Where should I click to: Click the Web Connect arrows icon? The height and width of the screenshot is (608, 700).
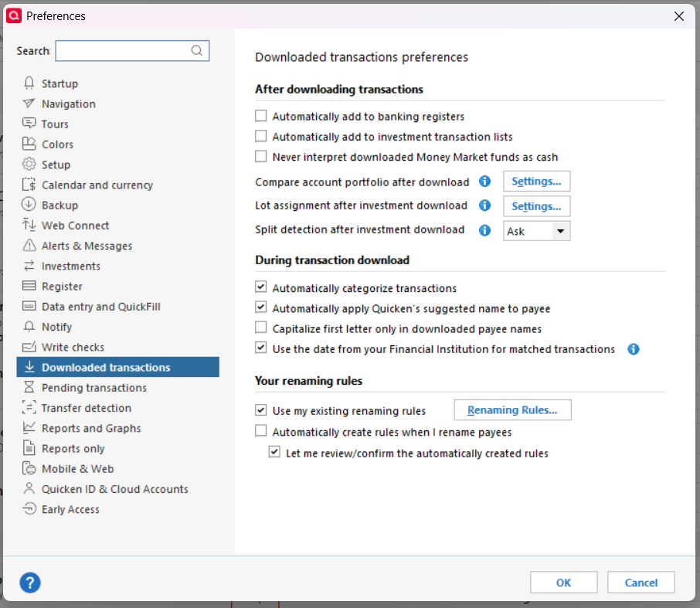pos(29,225)
